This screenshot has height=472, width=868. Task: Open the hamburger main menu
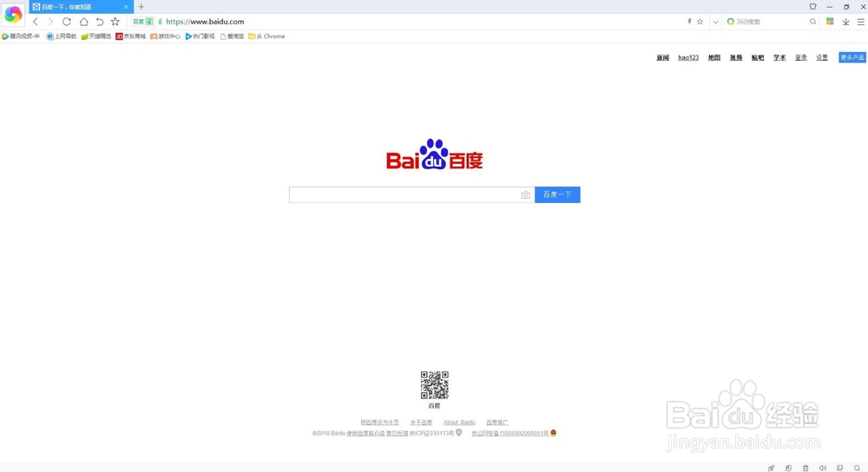click(x=861, y=22)
